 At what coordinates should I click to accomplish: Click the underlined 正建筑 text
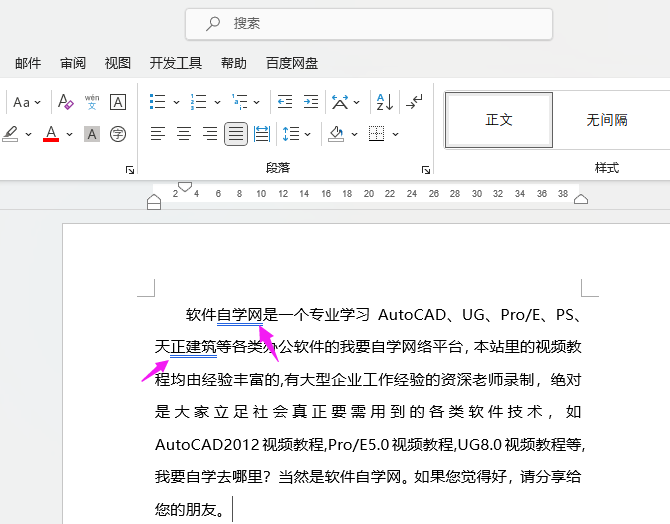(194, 347)
